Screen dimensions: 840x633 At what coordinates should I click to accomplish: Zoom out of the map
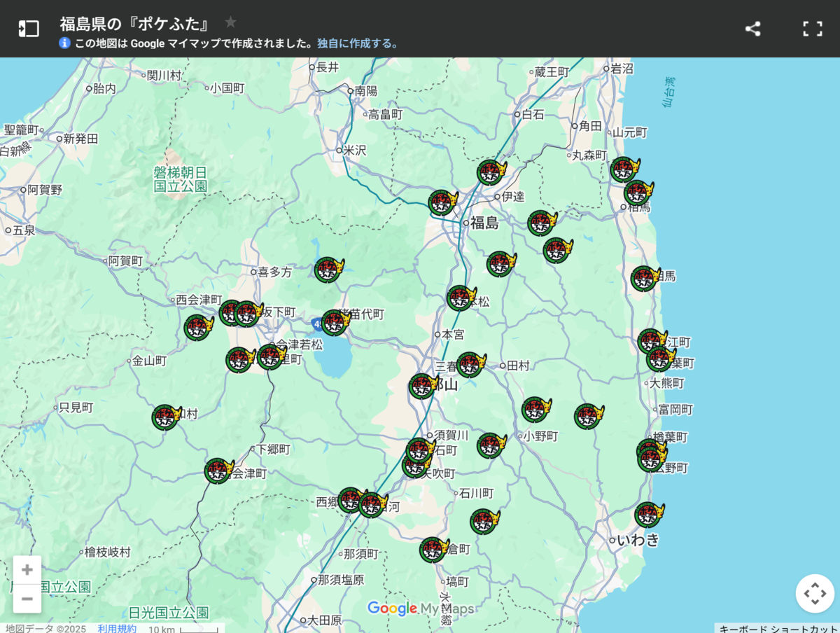27,599
